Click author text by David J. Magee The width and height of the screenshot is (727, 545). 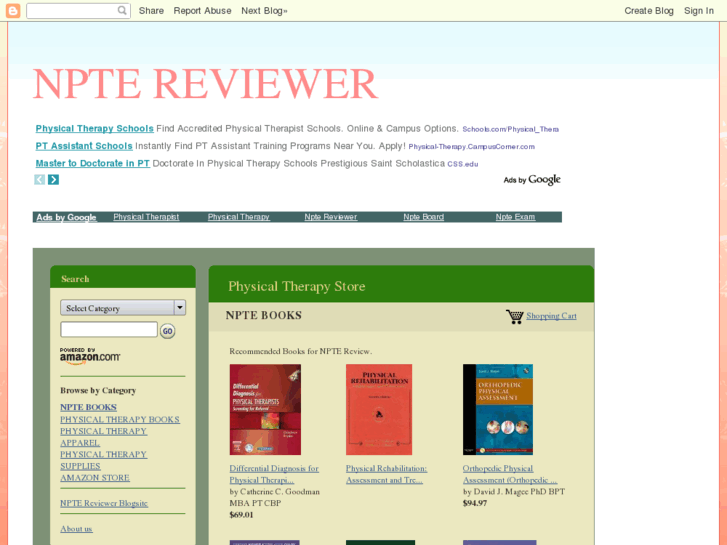coord(514,492)
